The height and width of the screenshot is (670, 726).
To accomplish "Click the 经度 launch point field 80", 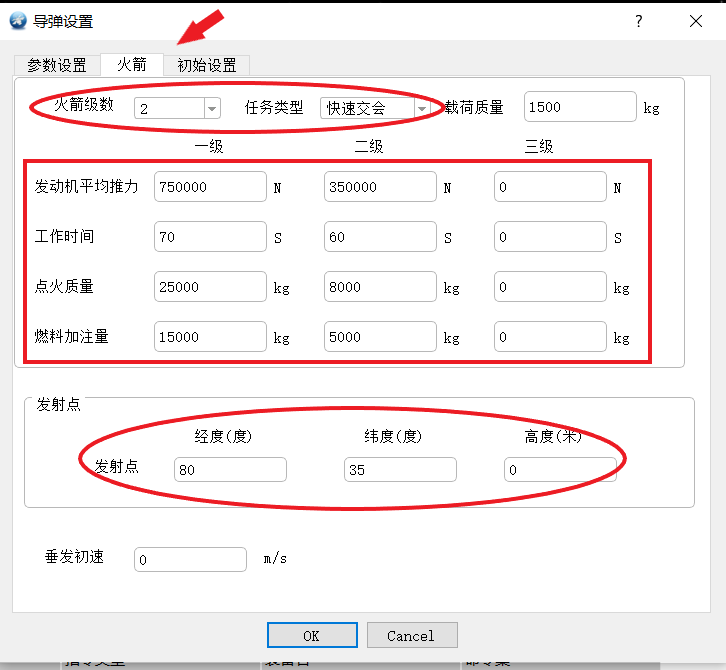I will pyautogui.click(x=230, y=470).
